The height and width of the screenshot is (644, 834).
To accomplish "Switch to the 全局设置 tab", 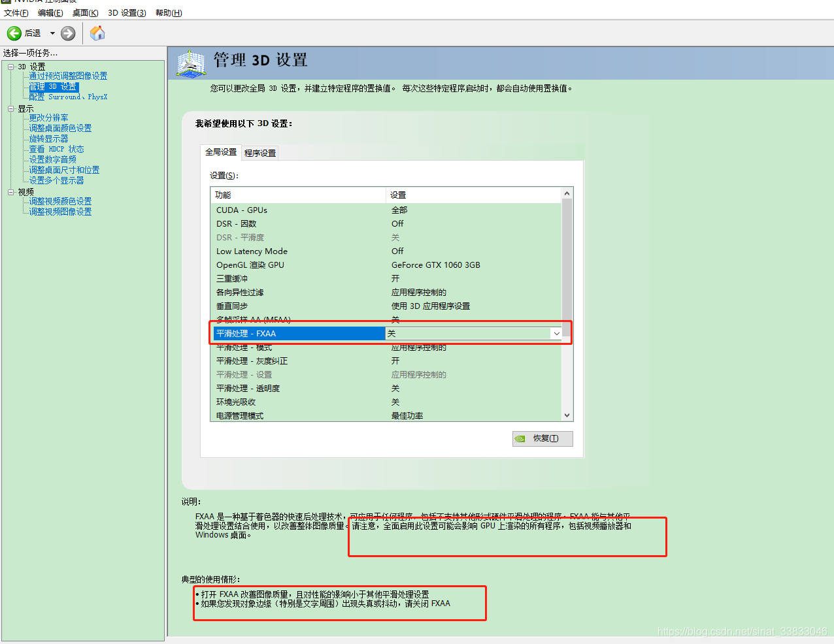I will (x=221, y=152).
